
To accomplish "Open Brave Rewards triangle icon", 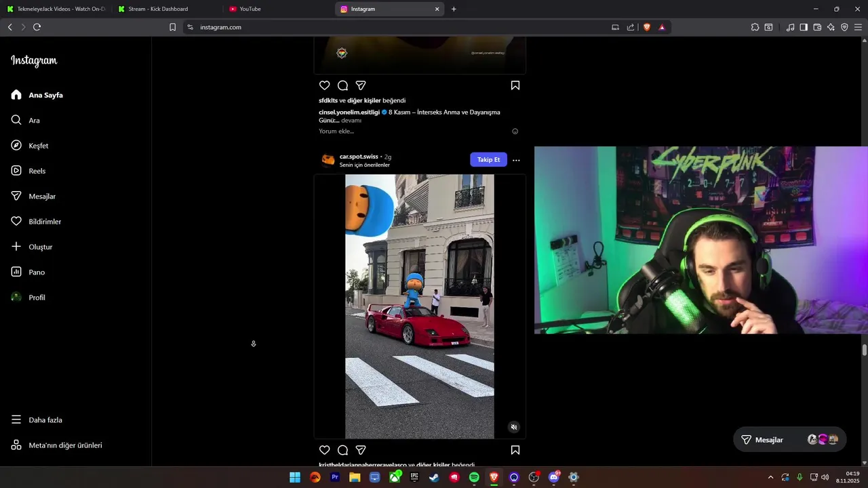I will (662, 27).
